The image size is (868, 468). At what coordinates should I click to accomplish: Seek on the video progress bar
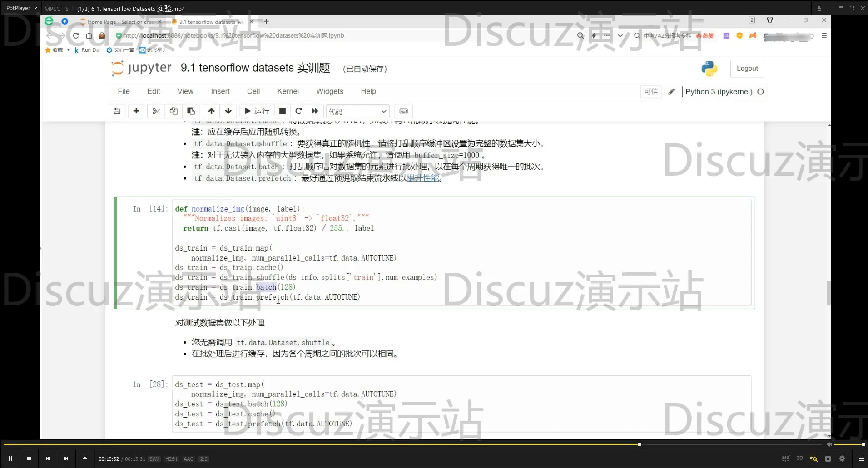412,444
